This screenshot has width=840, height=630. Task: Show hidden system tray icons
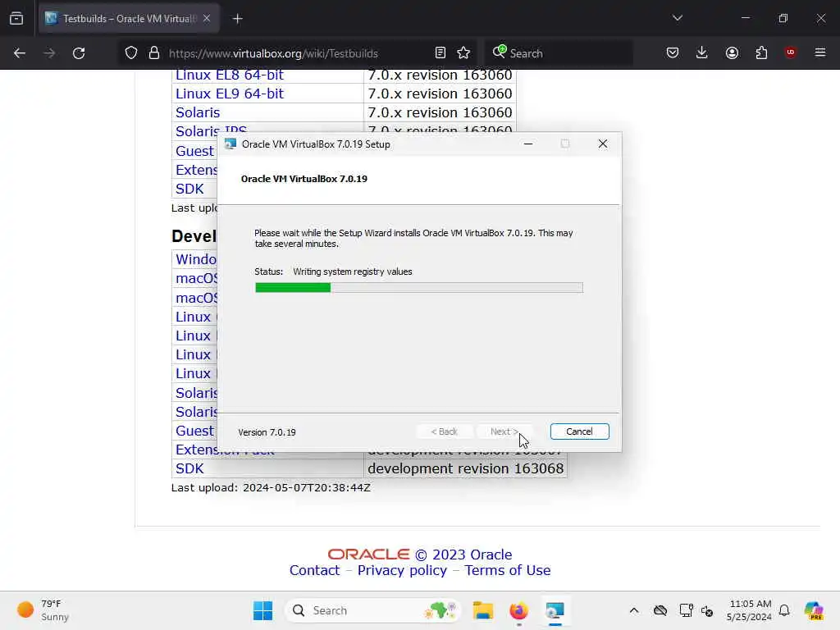(x=634, y=610)
